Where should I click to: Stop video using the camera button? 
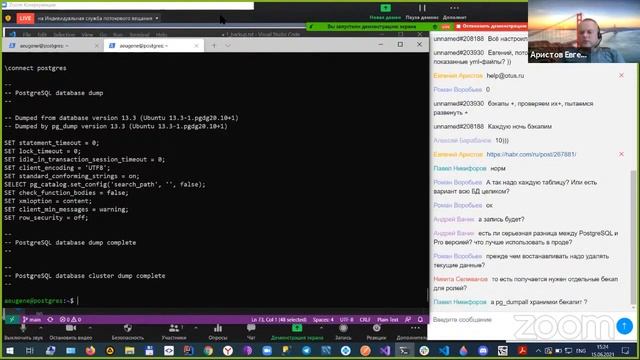click(71, 332)
